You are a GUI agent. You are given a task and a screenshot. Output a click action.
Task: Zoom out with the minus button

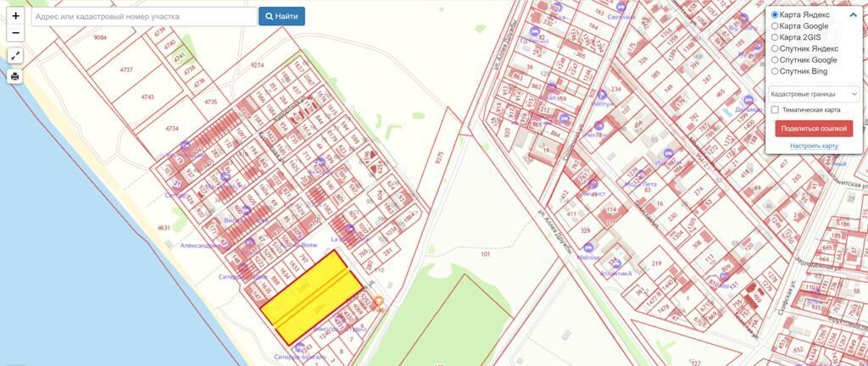coord(15,33)
